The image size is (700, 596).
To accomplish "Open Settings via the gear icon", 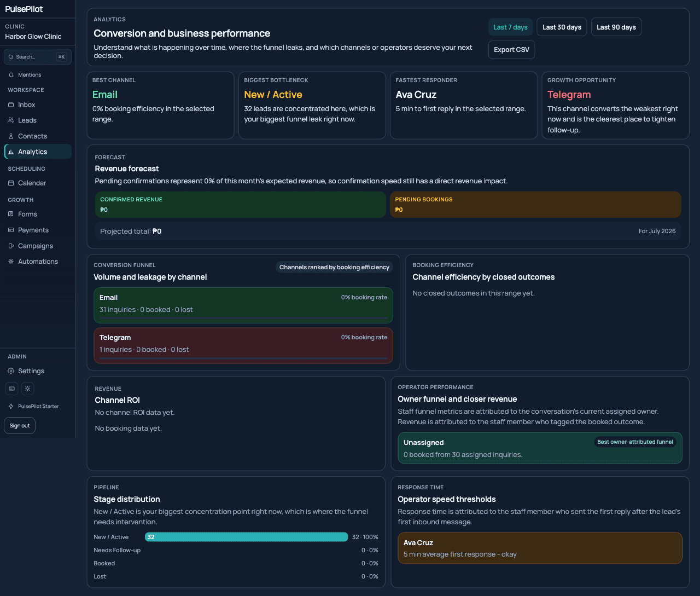I will (x=11, y=371).
